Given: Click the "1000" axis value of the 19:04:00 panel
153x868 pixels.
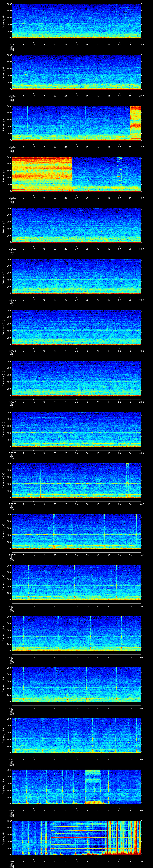Looking at the screenshot, I should point(8,208).
